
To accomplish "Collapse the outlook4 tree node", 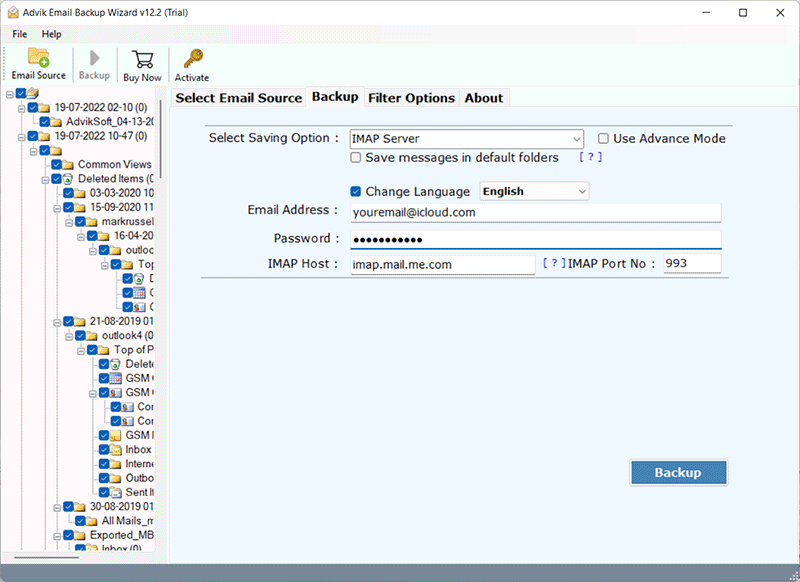I will (x=69, y=337).
